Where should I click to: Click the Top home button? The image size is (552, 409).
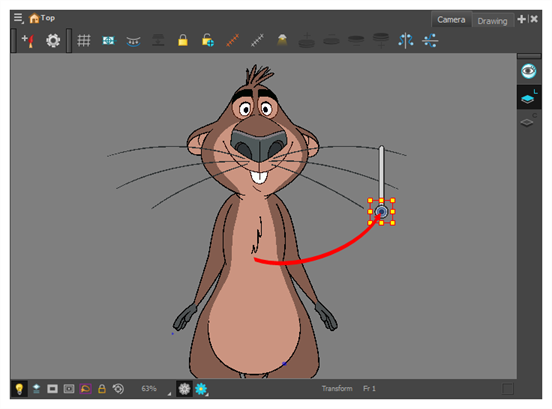click(42, 18)
